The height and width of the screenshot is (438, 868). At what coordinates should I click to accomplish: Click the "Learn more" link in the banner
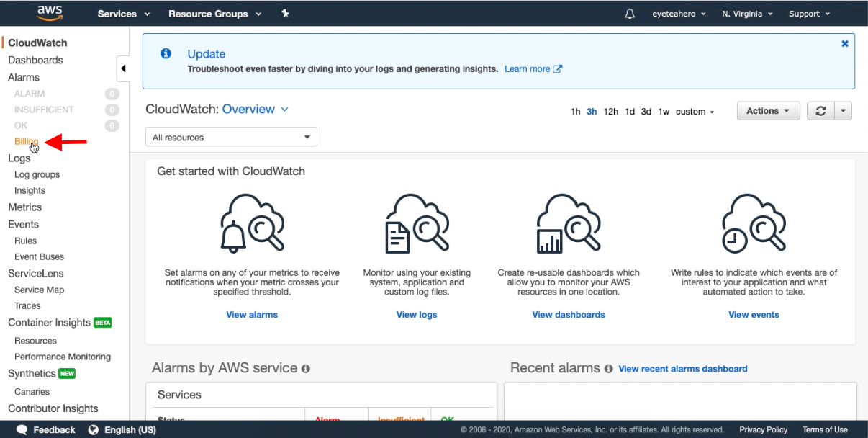pyautogui.click(x=528, y=68)
